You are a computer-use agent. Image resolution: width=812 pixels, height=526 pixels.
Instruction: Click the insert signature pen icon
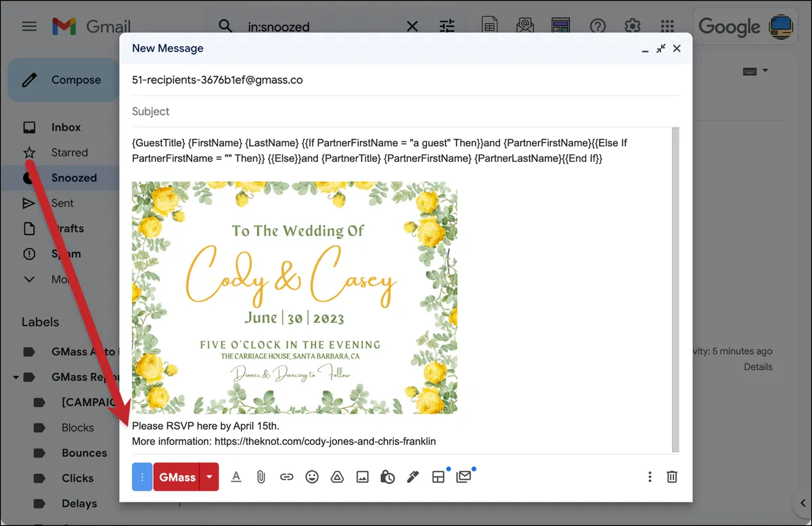click(x=413, y=477)
